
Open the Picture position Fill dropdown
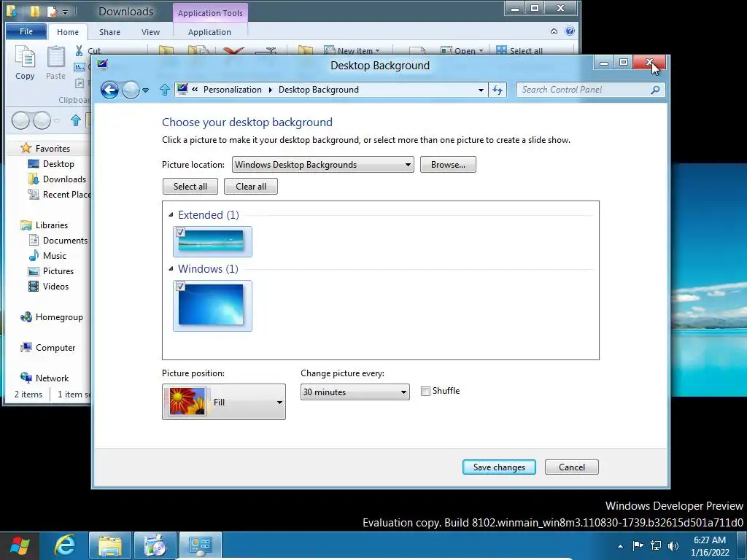tap(224, 402)
